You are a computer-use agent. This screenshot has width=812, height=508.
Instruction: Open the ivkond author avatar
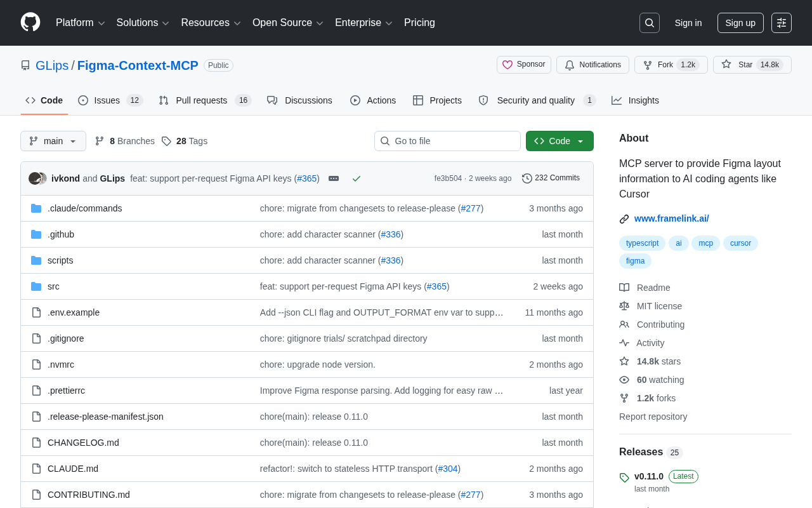(x=35, y=178)
